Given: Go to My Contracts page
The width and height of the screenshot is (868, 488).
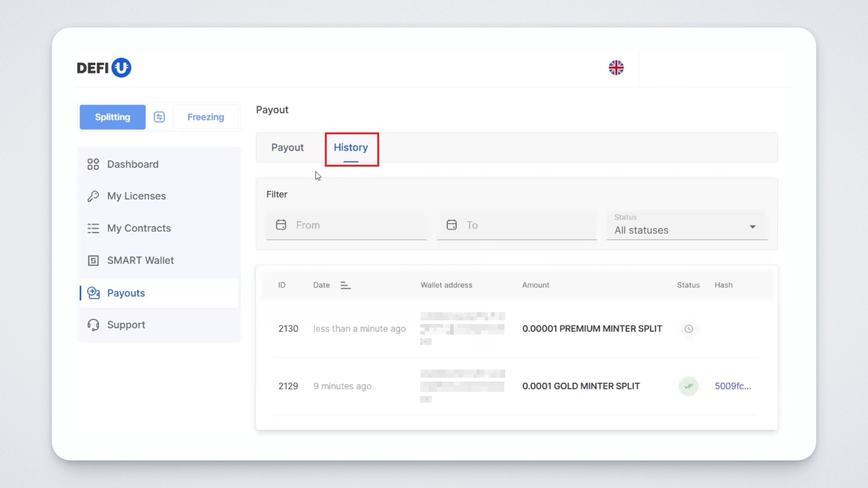Looking at the screenshot, I should (x=139, y=228).
